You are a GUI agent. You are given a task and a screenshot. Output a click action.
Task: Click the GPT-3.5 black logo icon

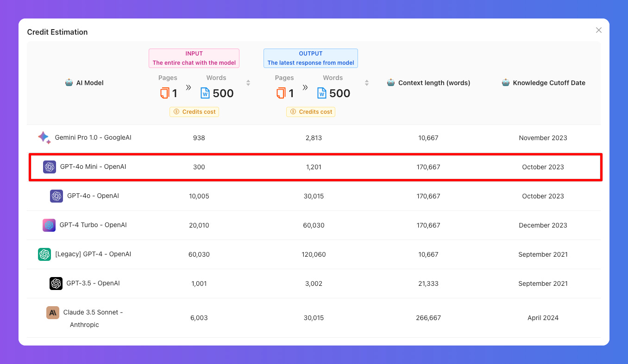[x=56, y=284]
